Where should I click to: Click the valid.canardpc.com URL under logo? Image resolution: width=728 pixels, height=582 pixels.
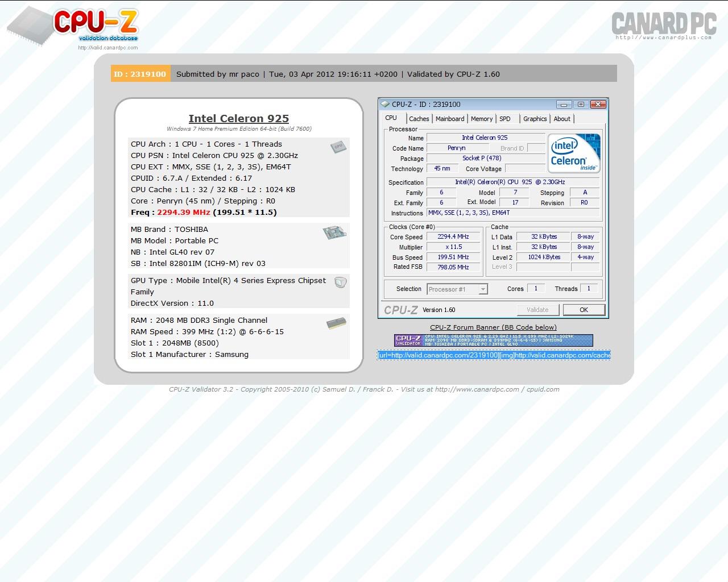(x=108, y=48)
